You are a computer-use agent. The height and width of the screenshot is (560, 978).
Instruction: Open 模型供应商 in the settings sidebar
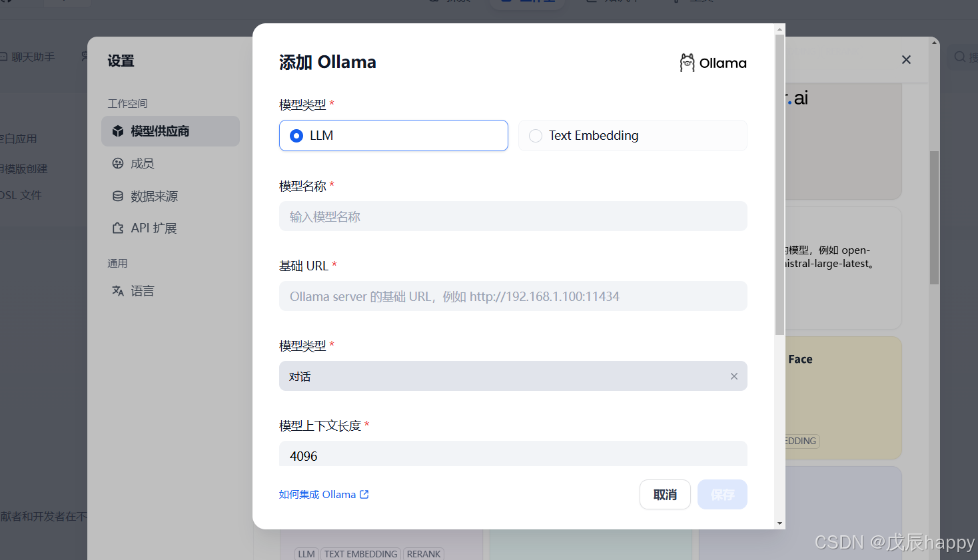pos(171,131)
